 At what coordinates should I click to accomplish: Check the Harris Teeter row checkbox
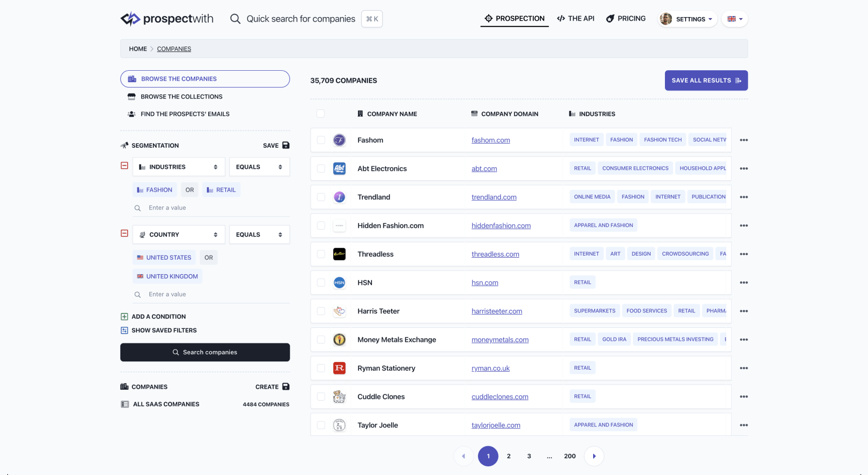321,311
